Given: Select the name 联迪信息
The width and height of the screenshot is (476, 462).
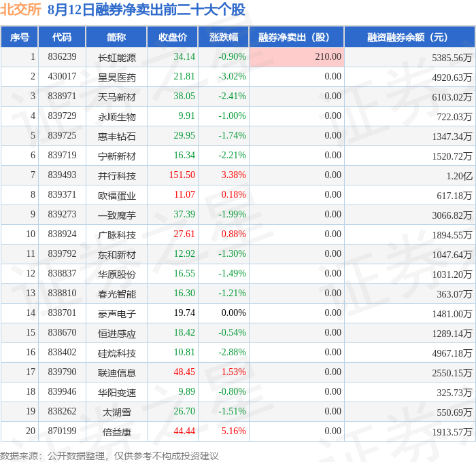Looking at the screenshot, I should click(x=116, y=373).
